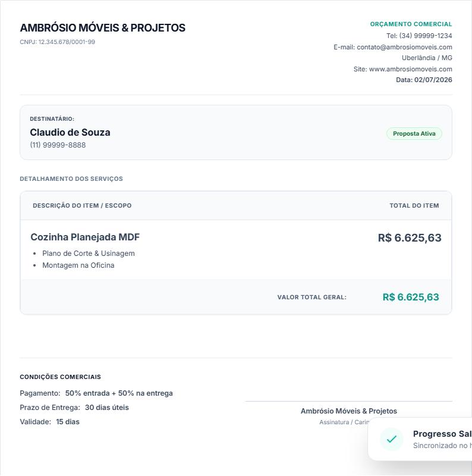
Task: Click the Progresso Salvo notification toast
Action: [x=420, y=439]
